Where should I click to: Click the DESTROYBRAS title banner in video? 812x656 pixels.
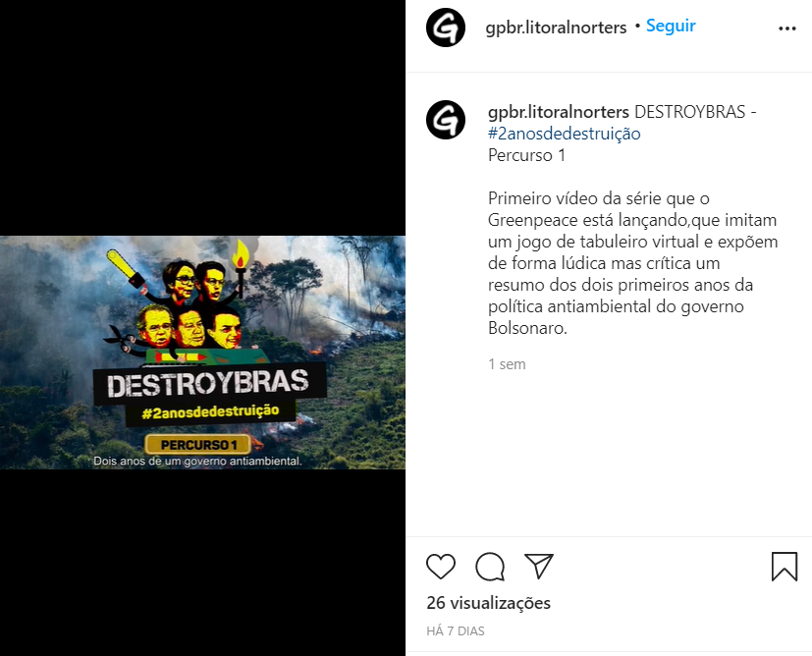[x=209, y=383]
